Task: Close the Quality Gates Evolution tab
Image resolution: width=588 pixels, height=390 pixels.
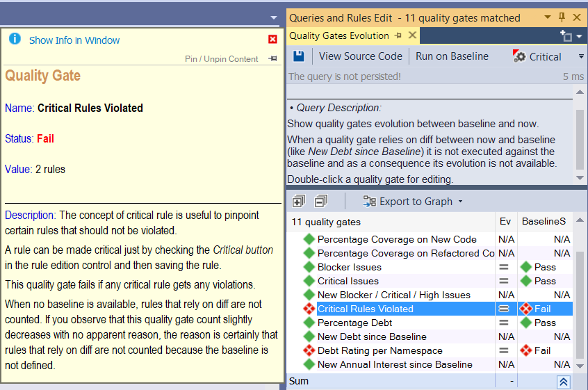Action: (x=412, y=35)
